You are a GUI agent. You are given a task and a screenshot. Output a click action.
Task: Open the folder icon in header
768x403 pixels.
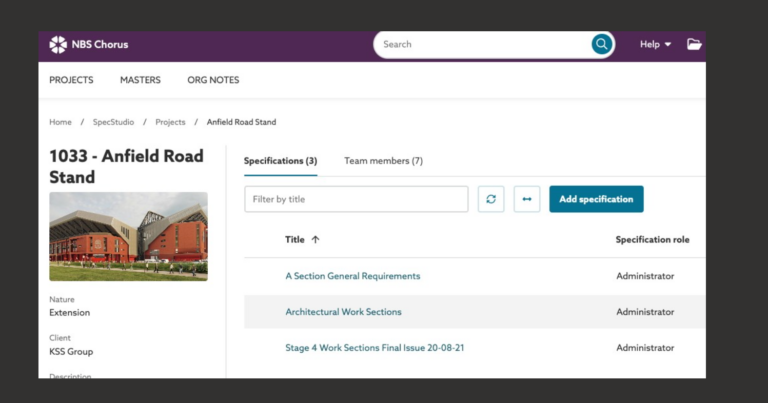coord(694,44)
